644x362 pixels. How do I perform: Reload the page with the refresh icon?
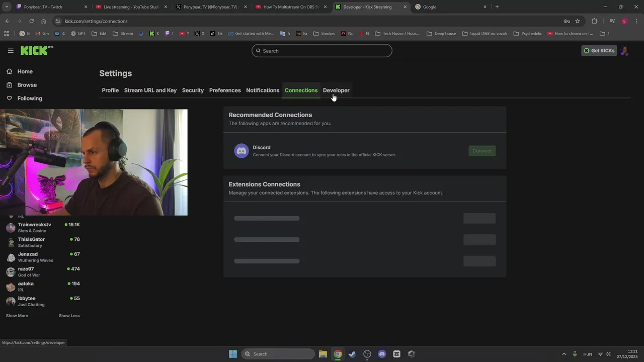31,21
